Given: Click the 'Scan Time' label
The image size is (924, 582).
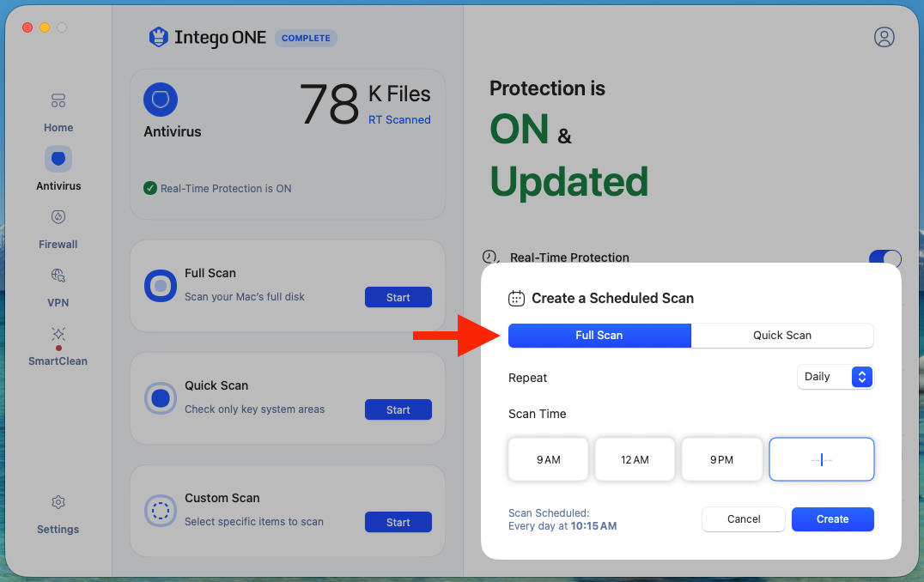Looking at the screenshot, I should 538,414.
